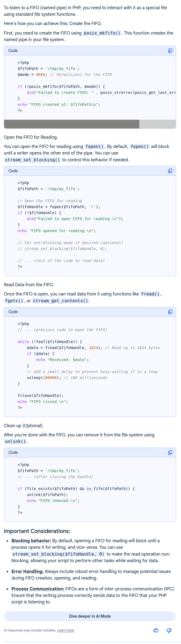Copy the fread while-loop code block
The height and width of the screenshot is (644, 181).
click(170, 312)
